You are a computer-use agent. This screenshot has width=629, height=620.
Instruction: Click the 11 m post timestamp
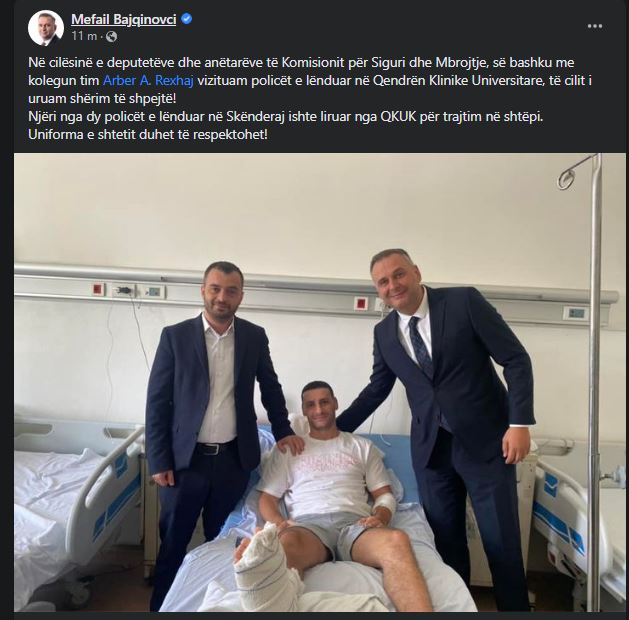tap(84, 36)
